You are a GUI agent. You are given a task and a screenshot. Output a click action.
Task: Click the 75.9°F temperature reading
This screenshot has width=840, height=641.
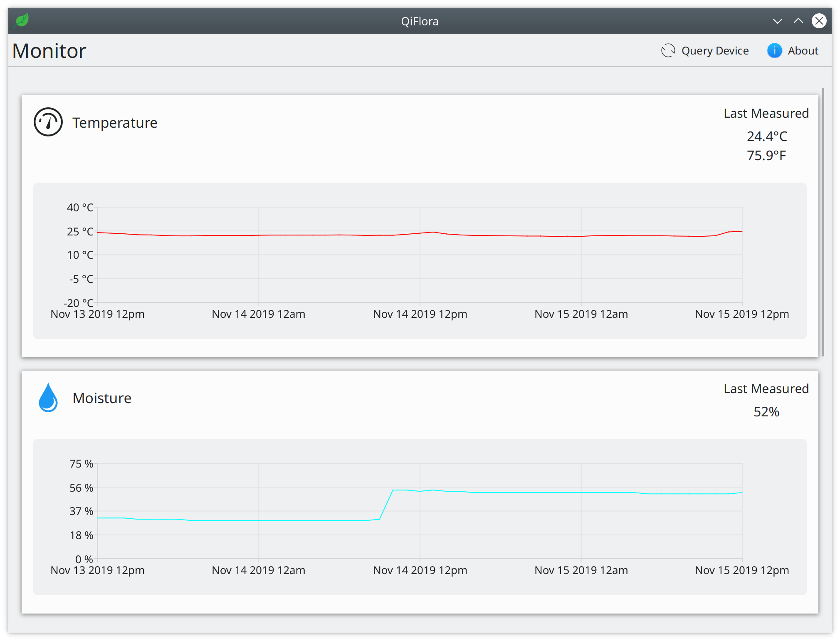pyautogui.click(x=766, y=156)
